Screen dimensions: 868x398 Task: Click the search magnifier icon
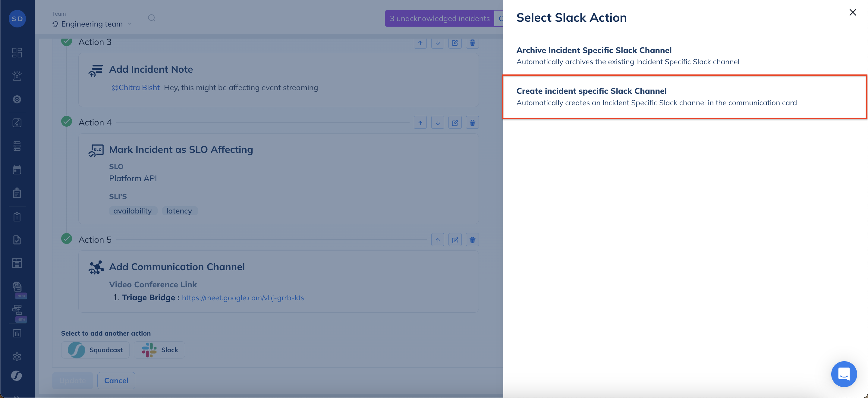click(152, 18)
